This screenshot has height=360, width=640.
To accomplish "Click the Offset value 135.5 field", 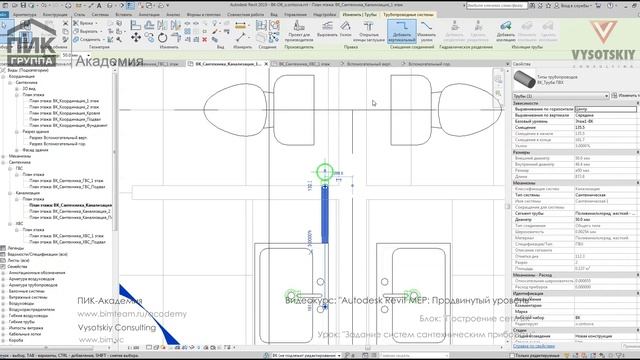I will (605, 128).
